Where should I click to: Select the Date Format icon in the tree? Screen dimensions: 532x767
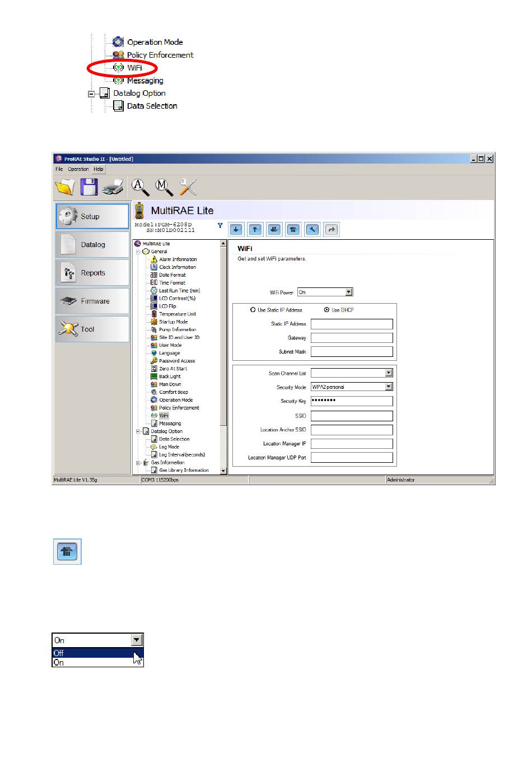pos(154,275)
